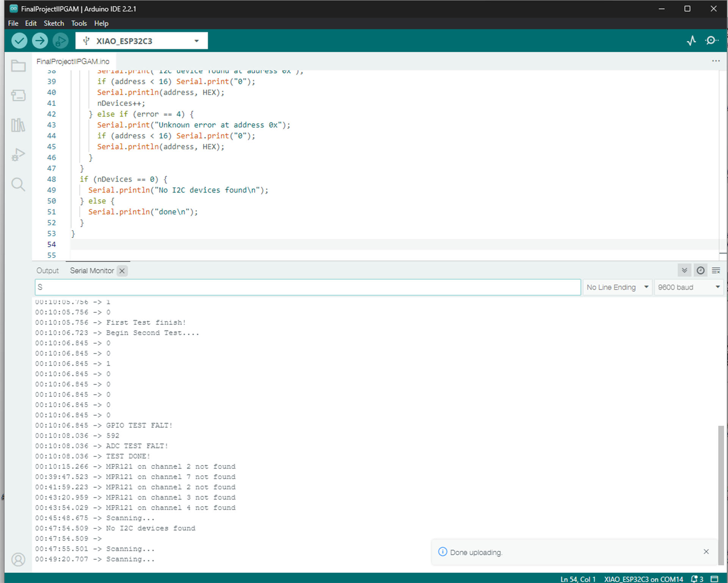Screen dimensions: 728x583
Task: Toggle bottom panel icon in status bar
Action: (x=714, y=579)
